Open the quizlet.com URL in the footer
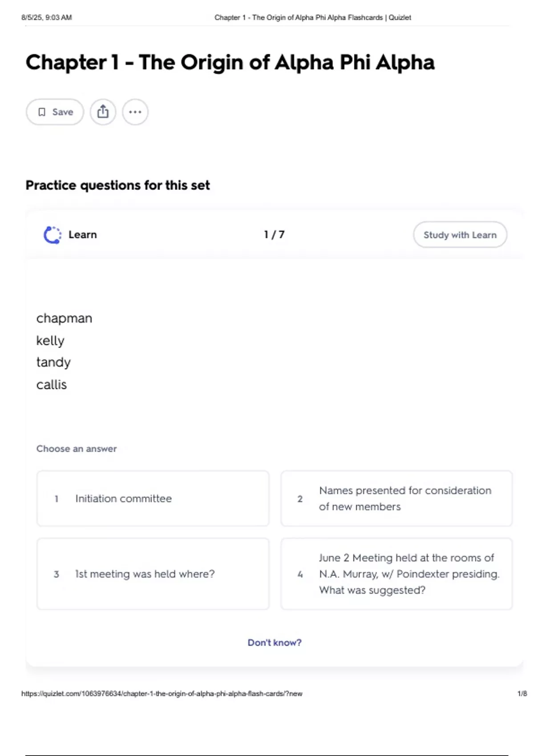Image resolution: width=534 pixels, height=756 pixels. [162, 693]
